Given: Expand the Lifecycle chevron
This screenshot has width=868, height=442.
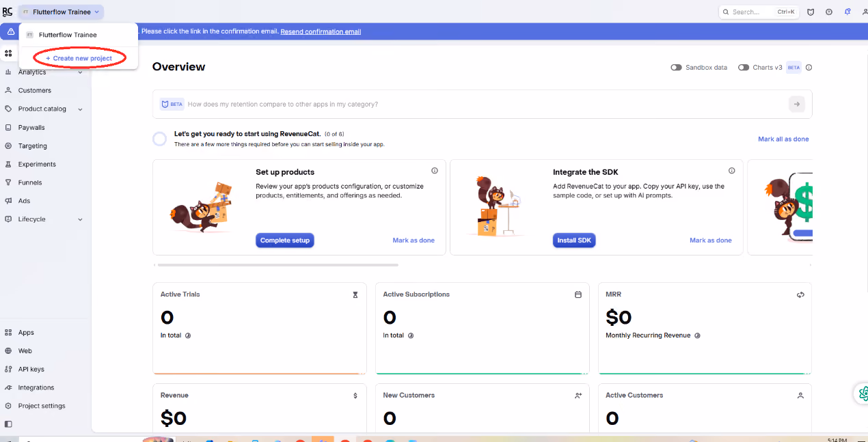Looking at the screenshot, I should 80,220.
